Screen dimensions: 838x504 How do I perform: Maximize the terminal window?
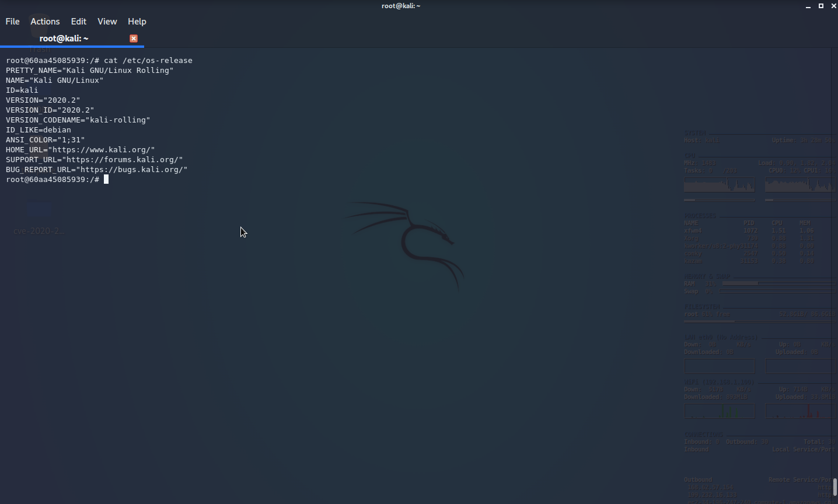[x=821, y=6]
